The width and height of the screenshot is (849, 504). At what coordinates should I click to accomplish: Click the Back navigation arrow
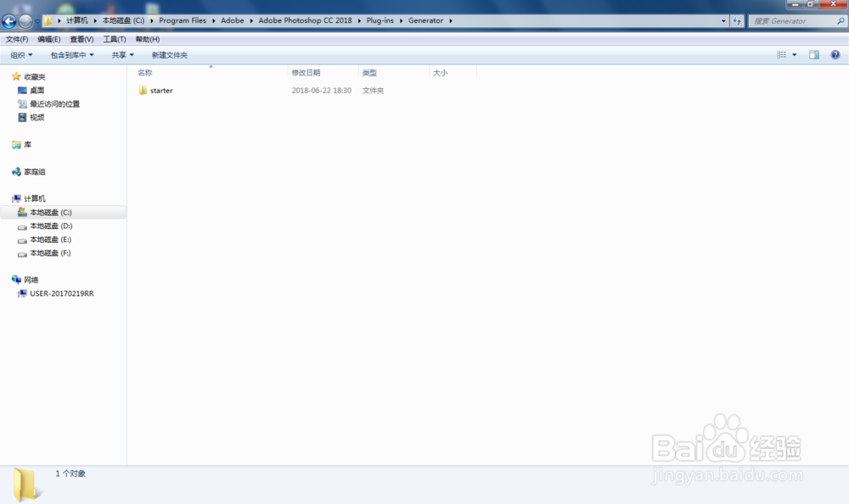[x=9, y=21]
